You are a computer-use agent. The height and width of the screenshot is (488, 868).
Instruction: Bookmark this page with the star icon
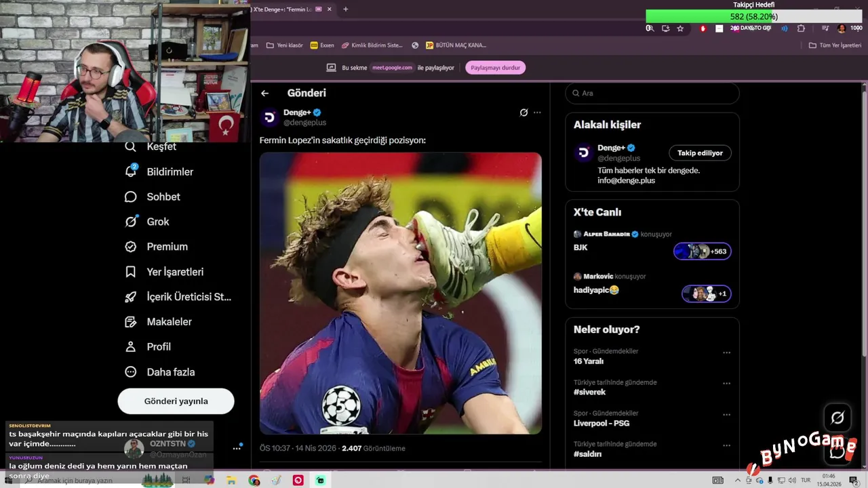tap(680, 28)
